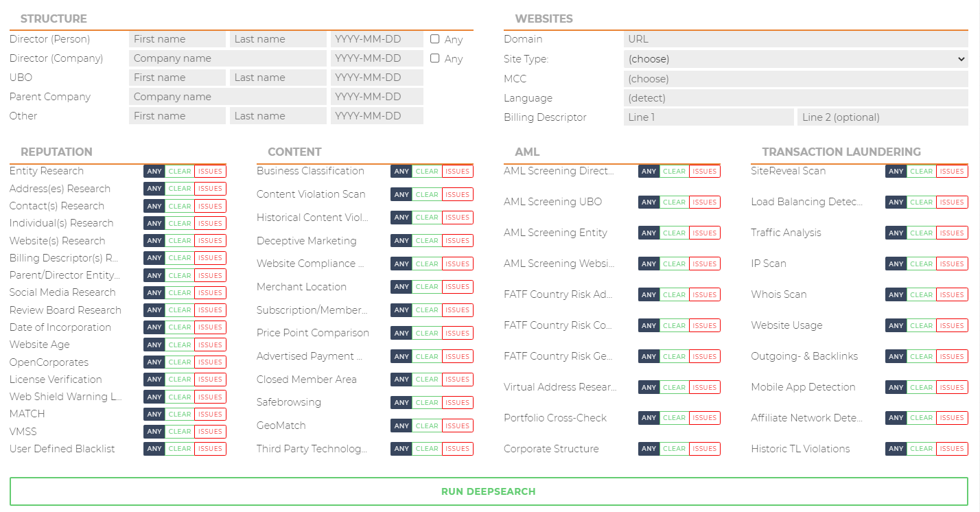Set AML Screening UBO to ISSUES
The width and height of the screenshot is (980, 512).
(704, 202)
